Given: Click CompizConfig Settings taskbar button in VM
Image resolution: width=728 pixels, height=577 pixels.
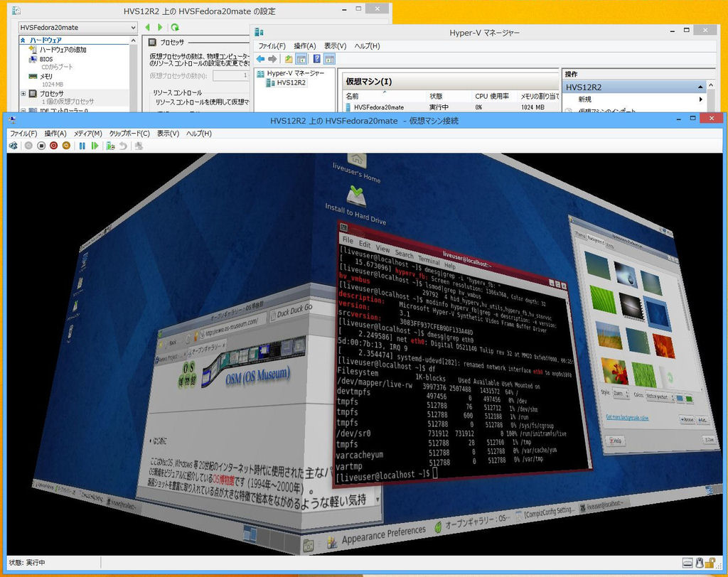Looking at the screenshot, I should (546, 513).
